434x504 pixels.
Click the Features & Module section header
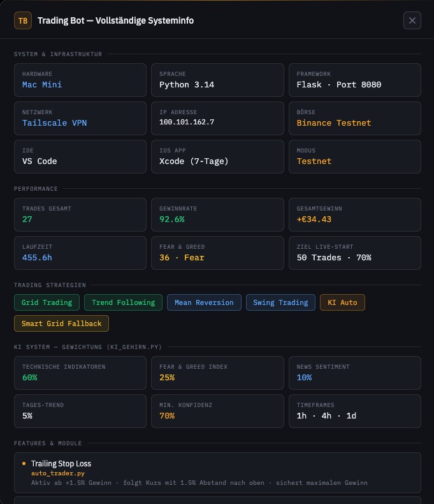pos(48,443)
